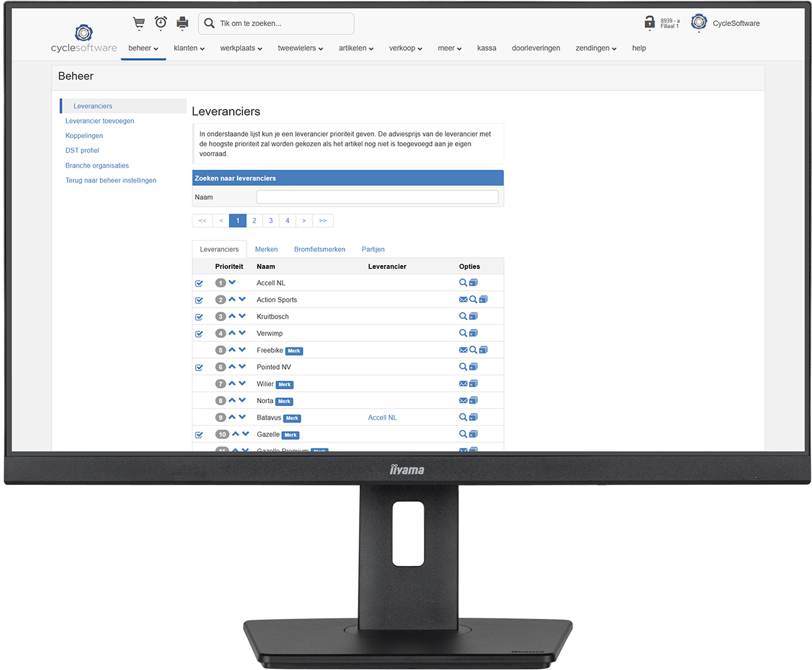Expand the artikelen dropdown menu
The height and width of the screenshot is (670, 812).
pyautogui.click(x=356, y=48)
